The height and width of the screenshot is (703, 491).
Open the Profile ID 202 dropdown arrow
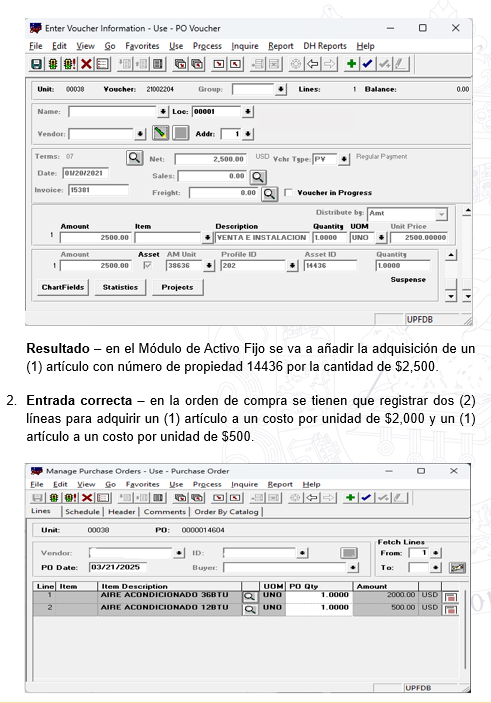pyautogui.click(x=292, y=265)
